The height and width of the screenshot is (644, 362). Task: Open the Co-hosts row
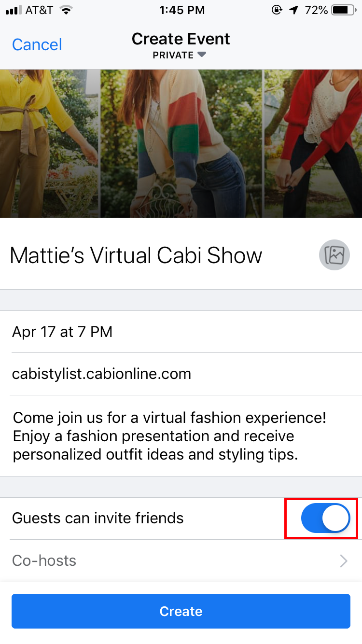181,560
